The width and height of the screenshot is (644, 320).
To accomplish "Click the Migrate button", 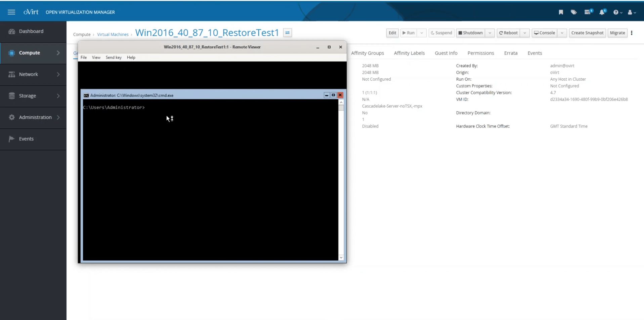I will 617,33.
